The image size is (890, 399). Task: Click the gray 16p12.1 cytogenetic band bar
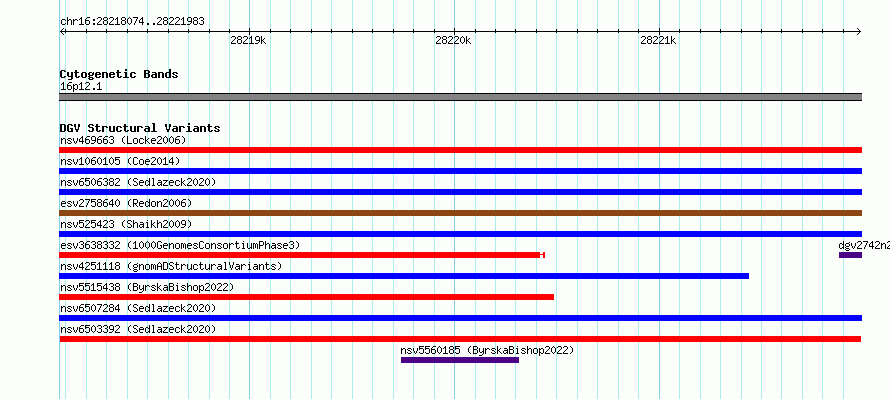(460, 97)
